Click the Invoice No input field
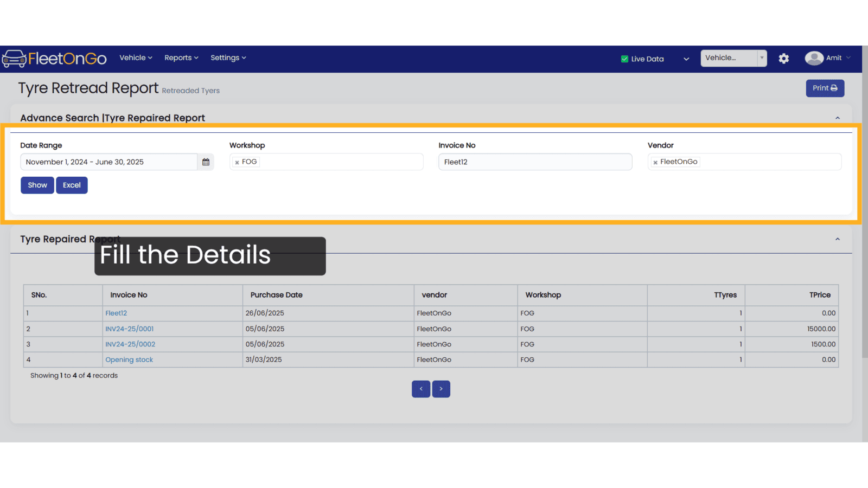The image size is (868, 488). pyautogui.click(x=535, y=162)
